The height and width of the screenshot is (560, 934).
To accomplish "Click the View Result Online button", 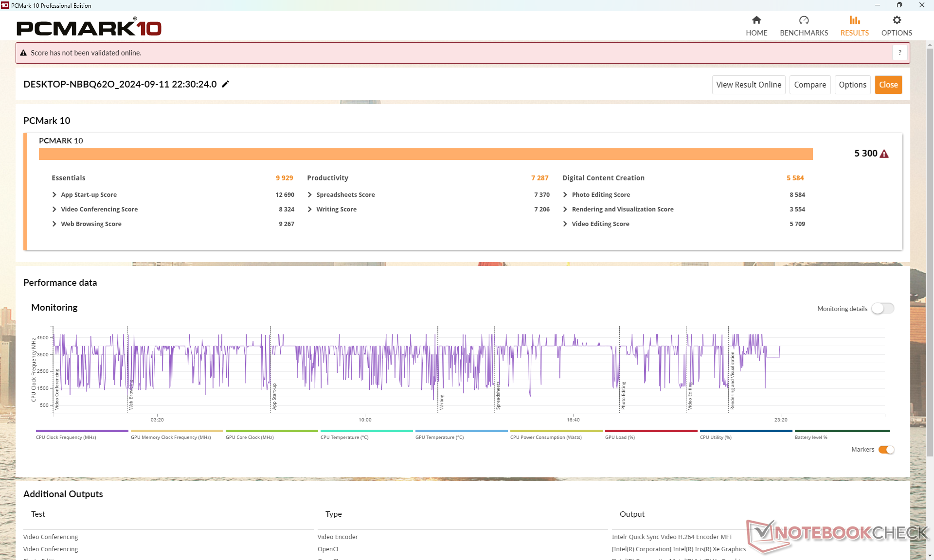I will point(748,85).
